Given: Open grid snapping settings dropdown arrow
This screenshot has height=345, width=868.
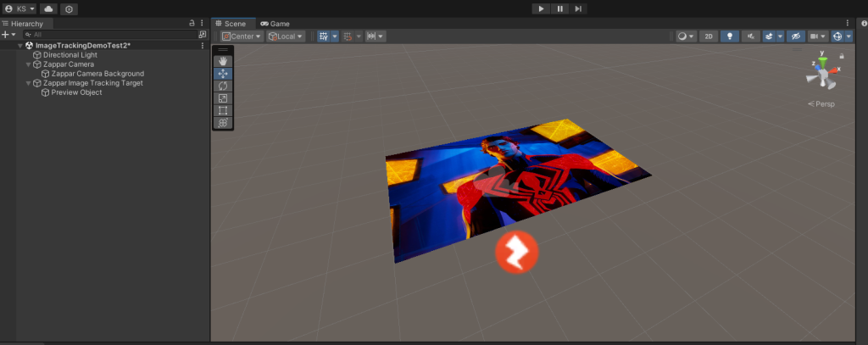Looking at the screenshot, I should click(x=359, y=36).
